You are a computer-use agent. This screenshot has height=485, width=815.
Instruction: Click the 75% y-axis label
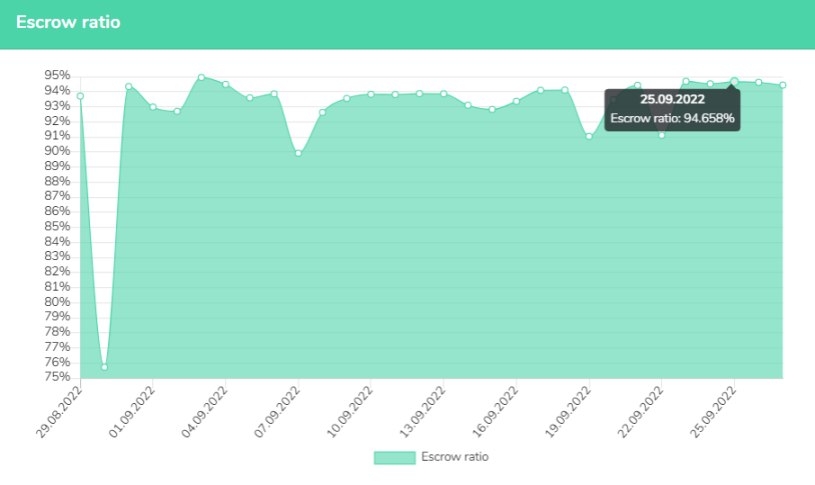[57, 377]
